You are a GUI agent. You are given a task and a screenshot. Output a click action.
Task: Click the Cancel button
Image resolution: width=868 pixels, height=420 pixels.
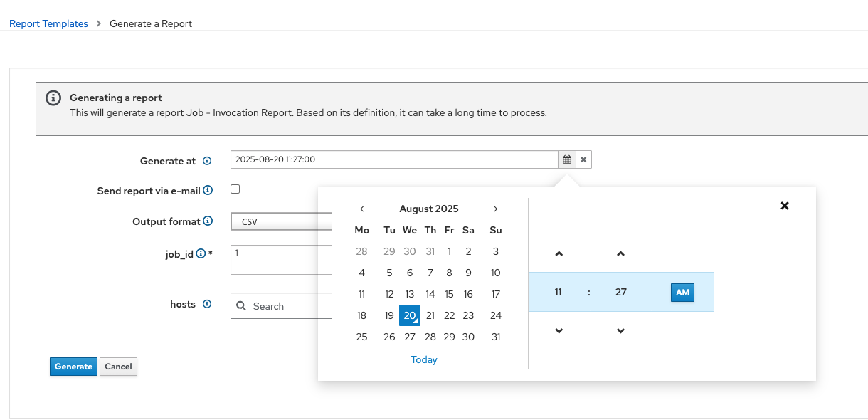[118, 367]
